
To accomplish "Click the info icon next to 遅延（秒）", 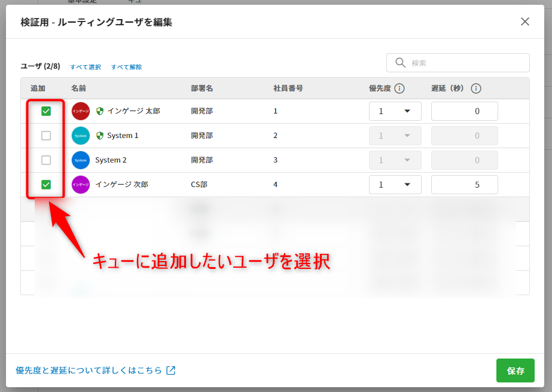I will (476, 88).
